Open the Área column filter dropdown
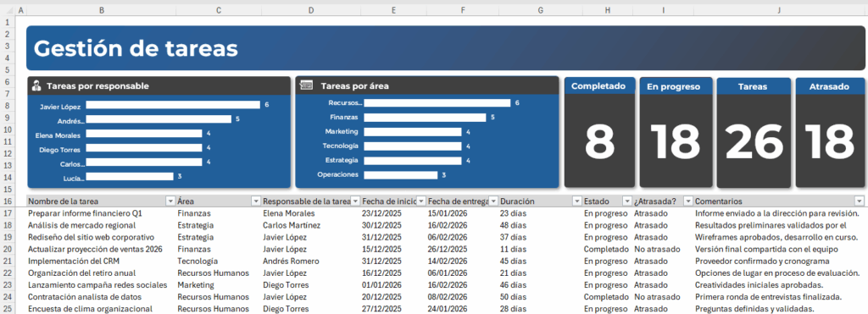The height and width of the screenshot is (314, 868). pyautogui.click(x=256, y=201)
